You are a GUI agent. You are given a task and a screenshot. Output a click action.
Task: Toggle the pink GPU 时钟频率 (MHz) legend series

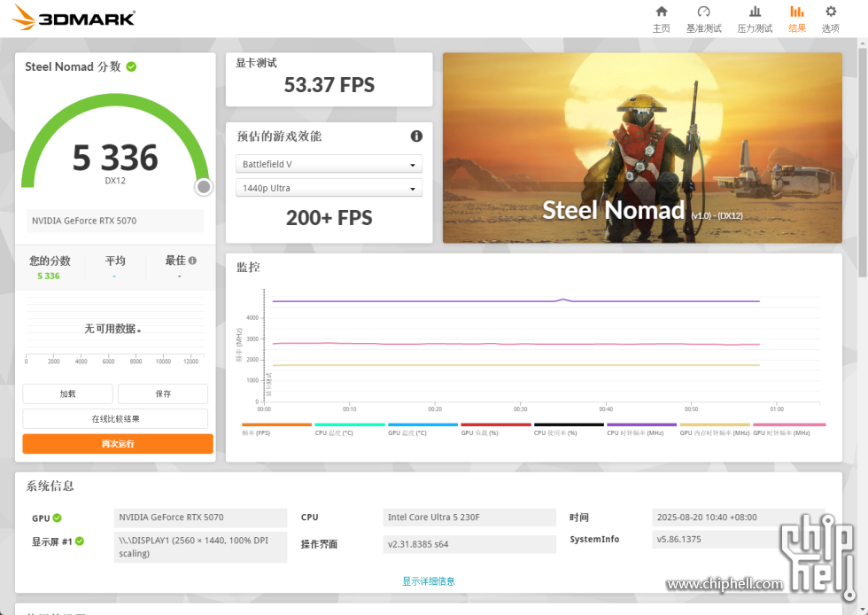(x=789, y=430)
